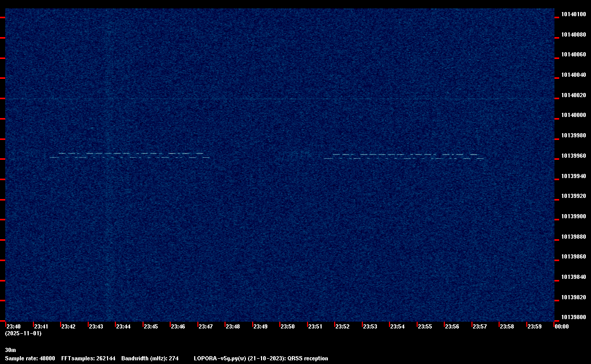The image size is (591, 364).
Task: Click the 23:59 time label
Action: [x=535, y=326]
